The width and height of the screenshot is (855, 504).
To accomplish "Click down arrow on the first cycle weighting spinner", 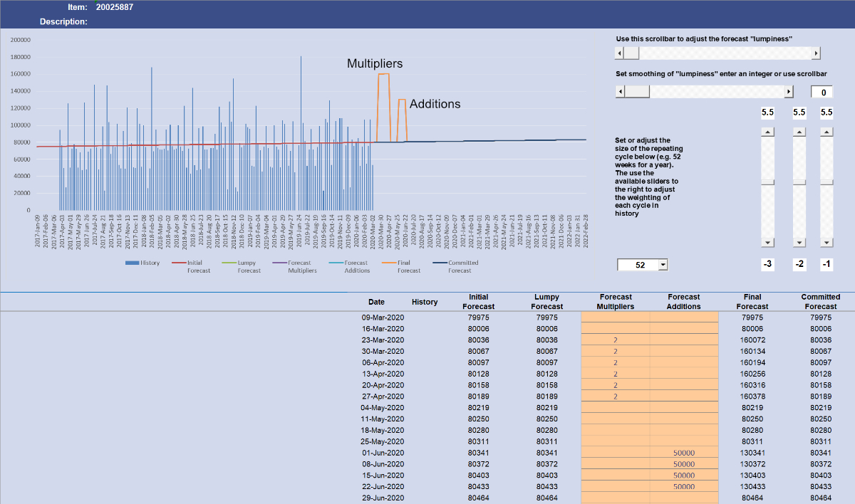I will click(768, 243).
